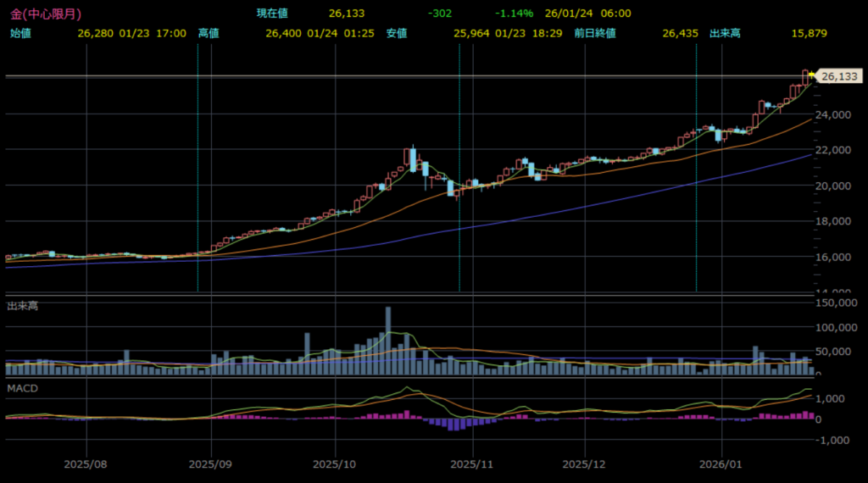This screenshot has height=483, width=868.
Task: Click the 高値 value 26,400
Action: (284, 33)
